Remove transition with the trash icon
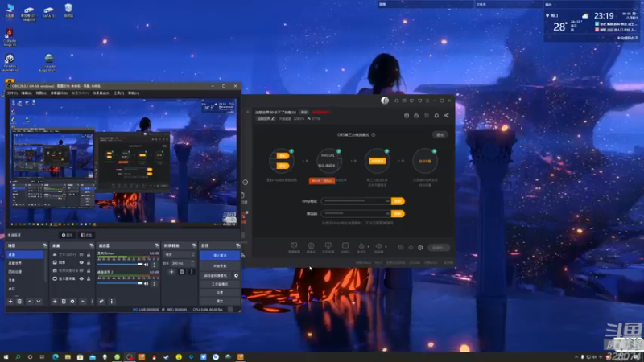The height and width of the screenshot is (362, 644). click(x=182, y=272)
